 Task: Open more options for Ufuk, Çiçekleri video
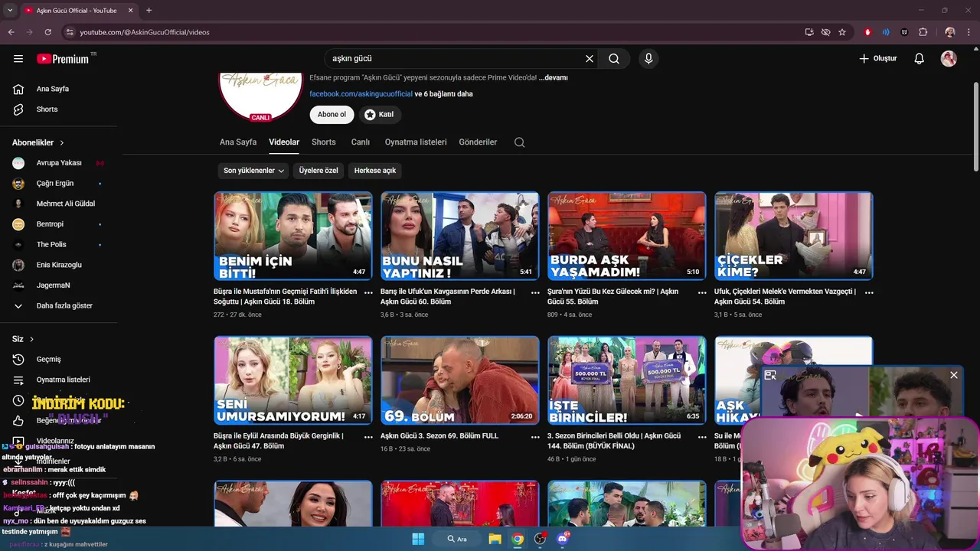[x=869, y=292]
